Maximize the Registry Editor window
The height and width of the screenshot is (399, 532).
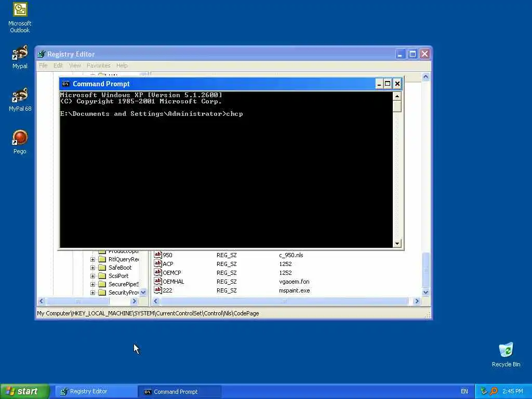(413, 54)
